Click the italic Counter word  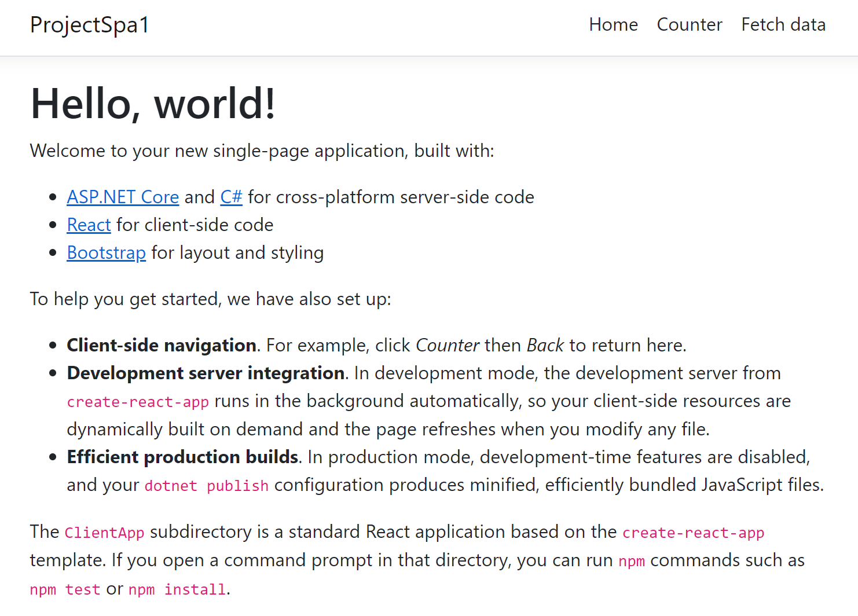[448, 345]
